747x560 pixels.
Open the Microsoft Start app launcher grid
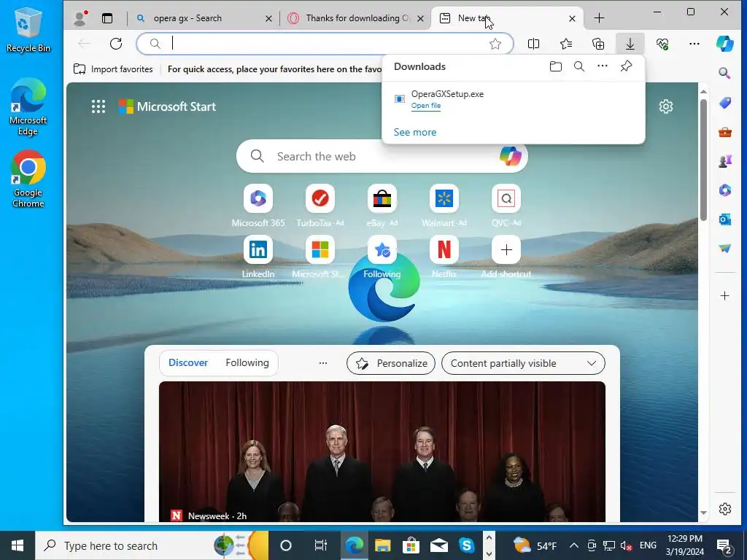(x=98, y=106)
